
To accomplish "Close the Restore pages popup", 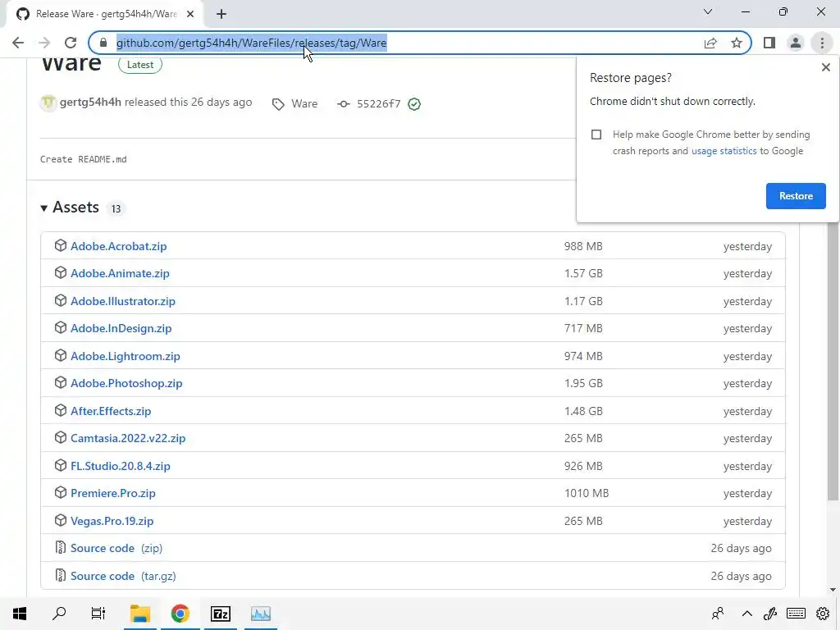I will [x=825, y=67].
